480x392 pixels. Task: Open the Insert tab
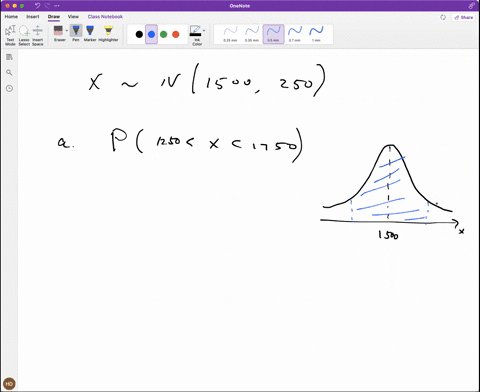coord(33,17)
